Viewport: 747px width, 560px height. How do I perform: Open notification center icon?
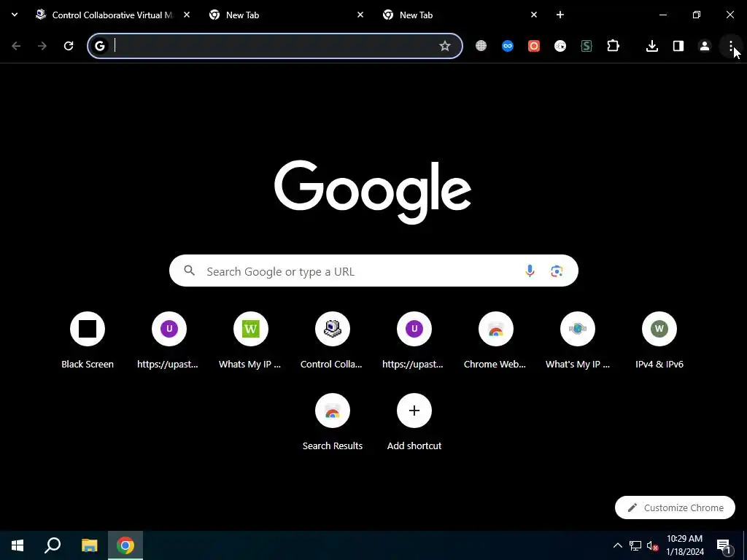click(724, 545)
